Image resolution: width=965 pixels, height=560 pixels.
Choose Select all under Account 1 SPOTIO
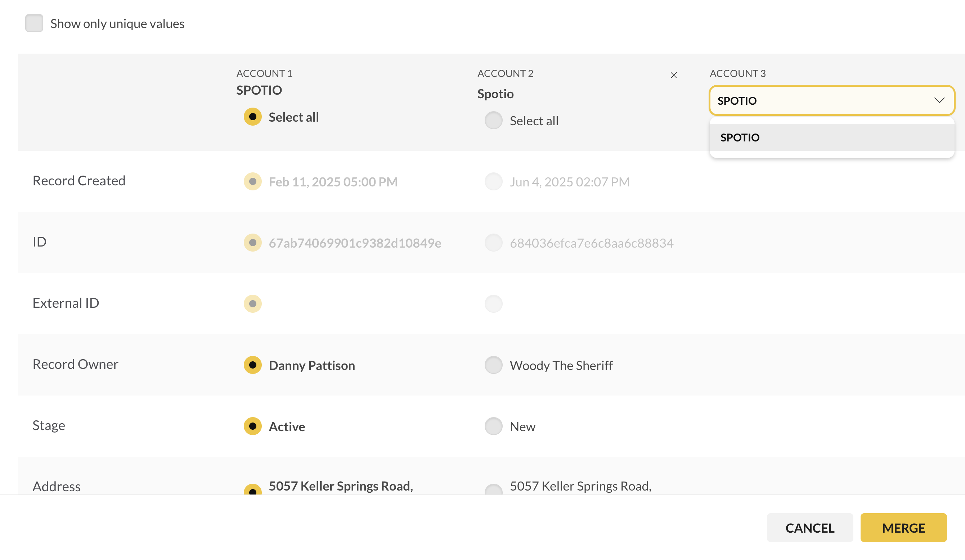coord(253,117)
